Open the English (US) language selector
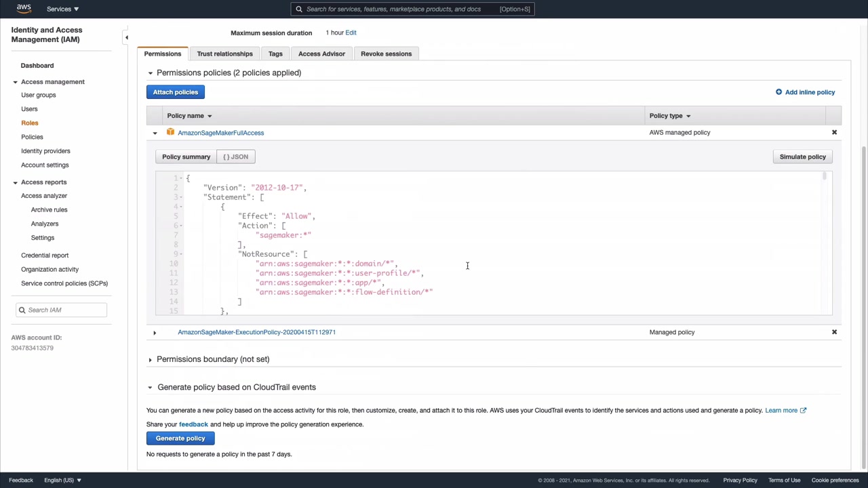868x488 pixels. tap(62, 480)
